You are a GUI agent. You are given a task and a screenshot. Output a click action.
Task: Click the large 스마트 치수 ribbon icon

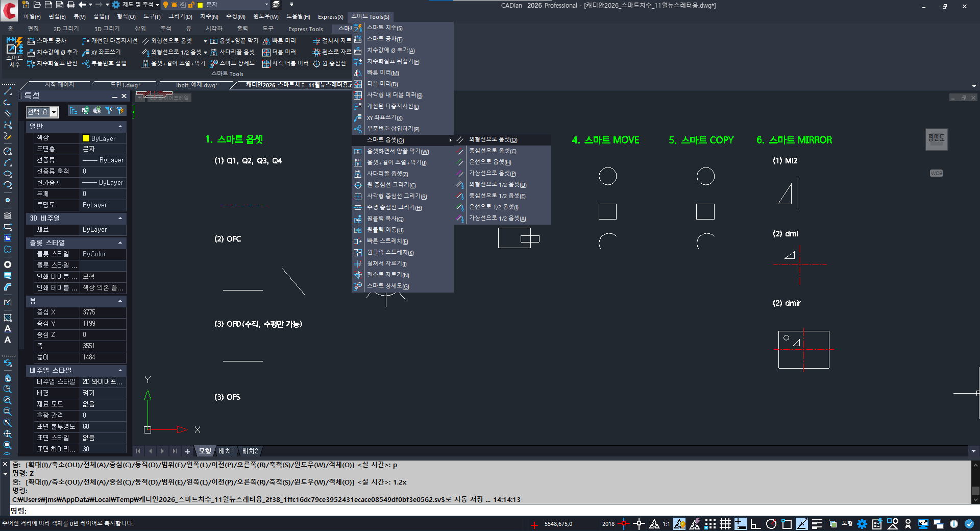pyautogui.click(x=14, y=51)
